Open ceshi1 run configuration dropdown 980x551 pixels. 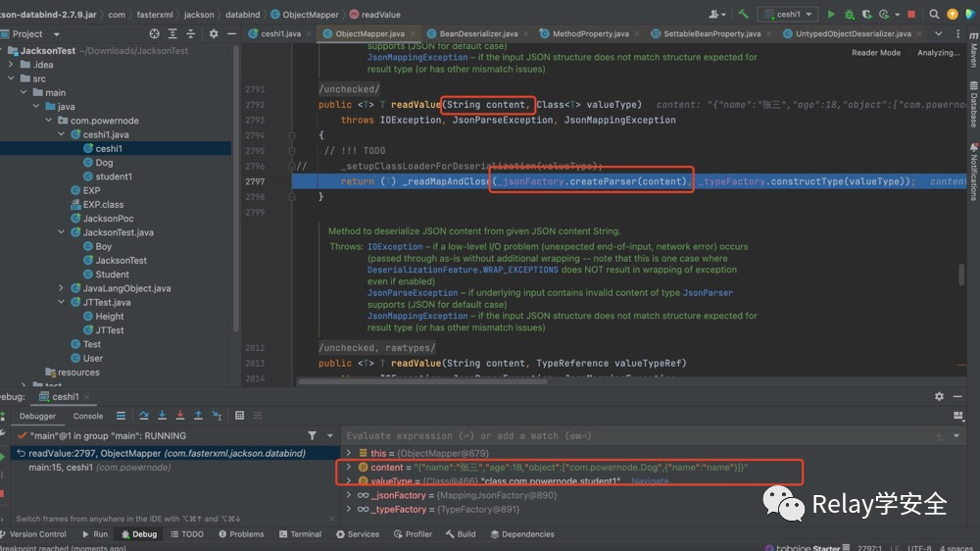pos(788,14)
